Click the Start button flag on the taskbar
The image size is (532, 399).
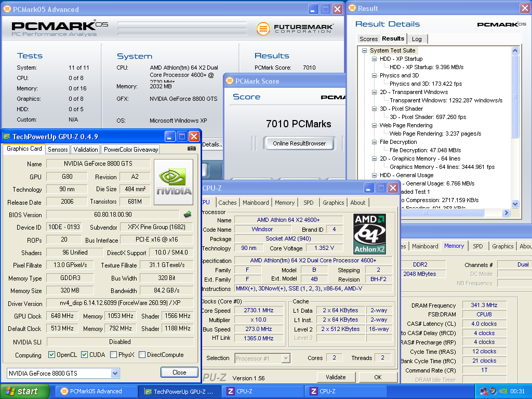[10, 391]
